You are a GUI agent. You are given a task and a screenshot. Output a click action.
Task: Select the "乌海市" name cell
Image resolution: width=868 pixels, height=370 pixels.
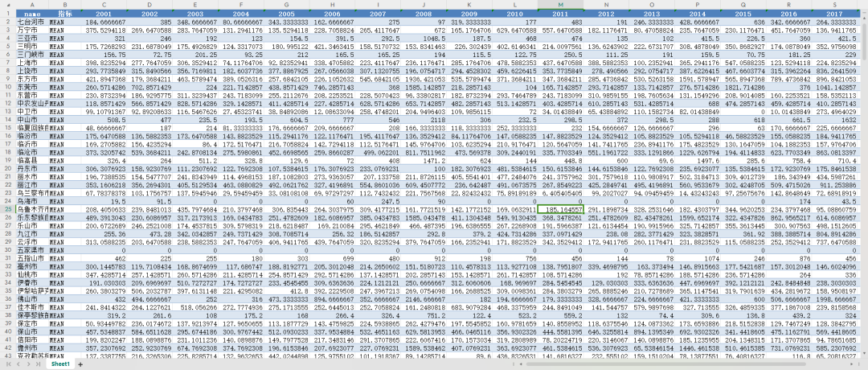31,202
